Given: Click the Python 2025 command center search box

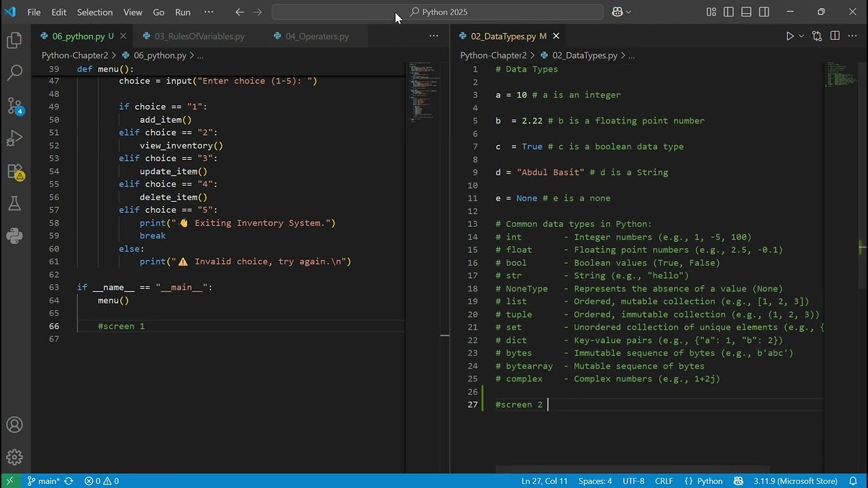Looking at the screenshot, I should click(437, 12).
